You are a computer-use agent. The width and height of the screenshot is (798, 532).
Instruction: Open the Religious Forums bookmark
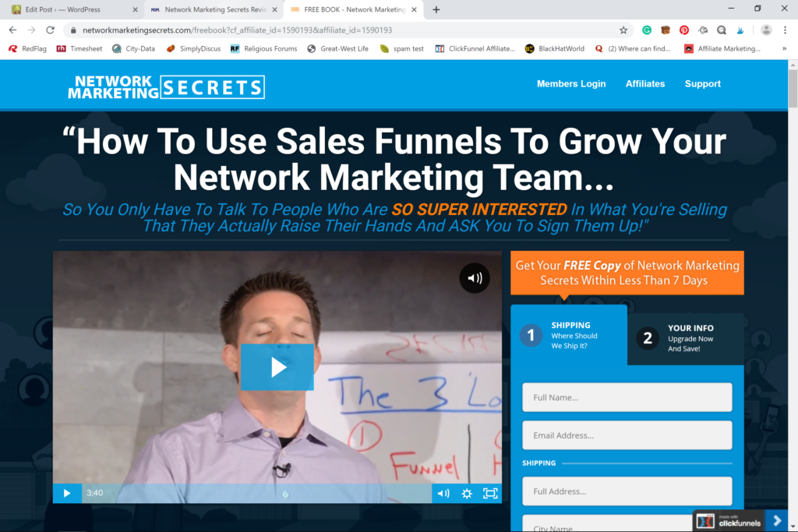coord(263,49)
